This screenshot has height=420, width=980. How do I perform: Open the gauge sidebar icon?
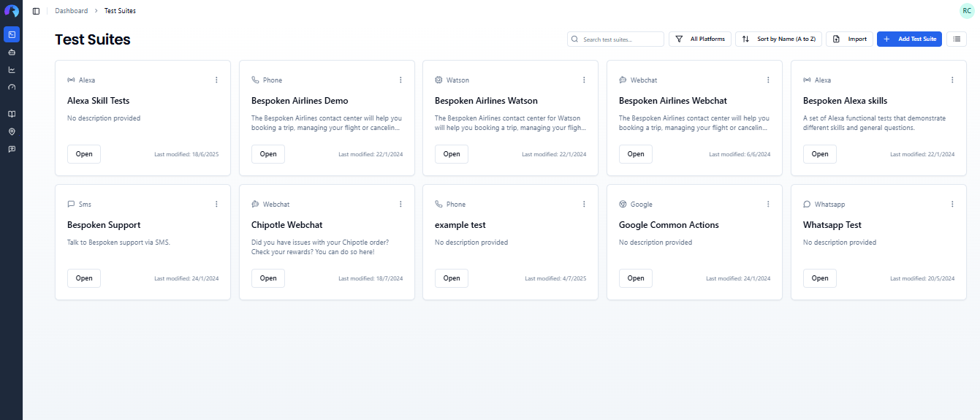point(11,87)
